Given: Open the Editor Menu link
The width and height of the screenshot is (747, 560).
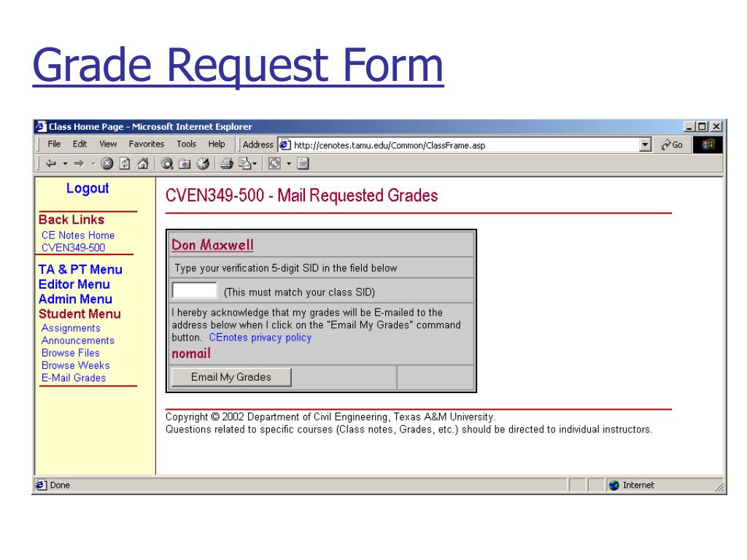Looking at the screenshot, I should point(74,284).
